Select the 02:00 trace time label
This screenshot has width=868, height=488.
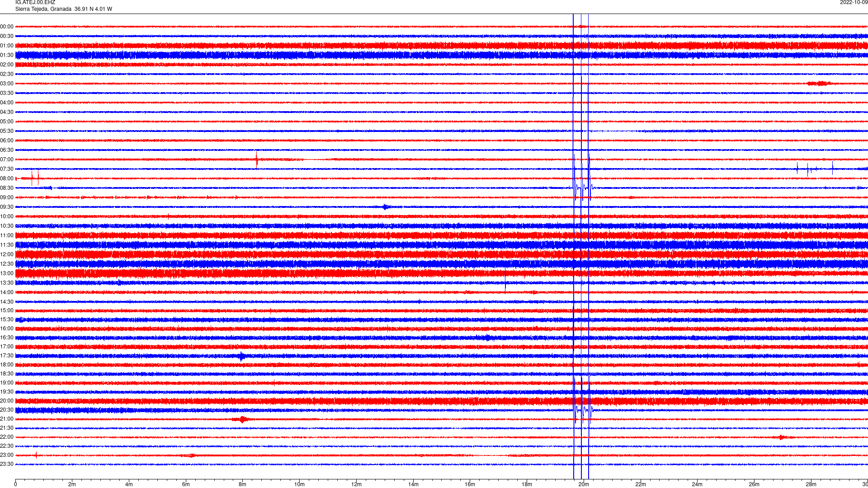click(x=7, y=65)
